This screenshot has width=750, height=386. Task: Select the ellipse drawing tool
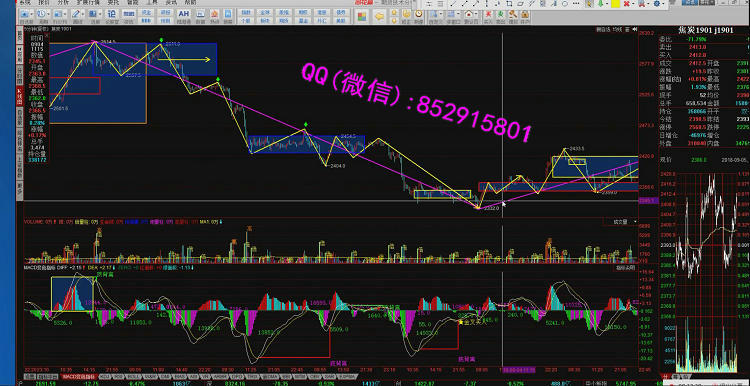(565, 3)
